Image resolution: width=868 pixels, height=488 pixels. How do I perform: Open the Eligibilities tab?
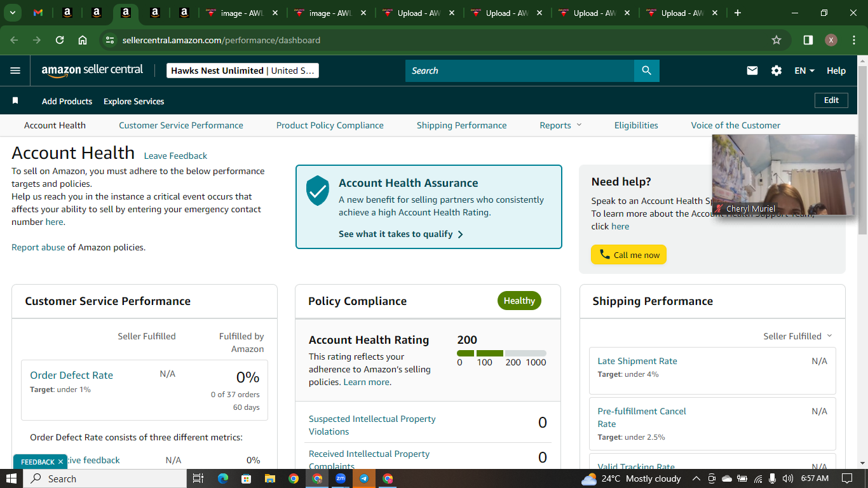pos(636,125)
